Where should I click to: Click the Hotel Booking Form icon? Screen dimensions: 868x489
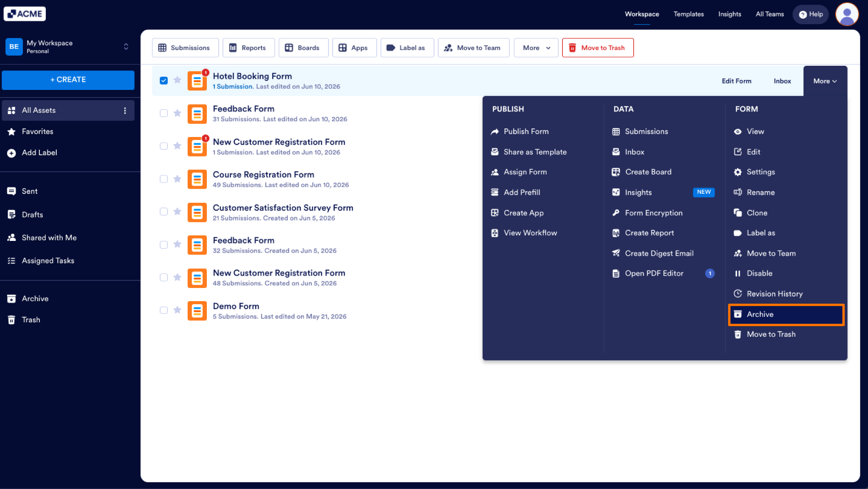197,81
